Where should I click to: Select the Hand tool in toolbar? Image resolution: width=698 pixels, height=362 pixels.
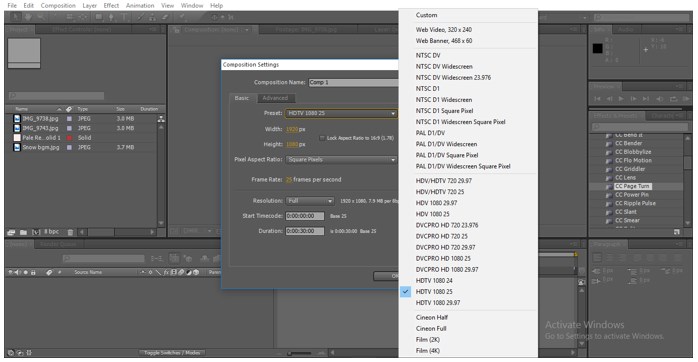(28, 17)
